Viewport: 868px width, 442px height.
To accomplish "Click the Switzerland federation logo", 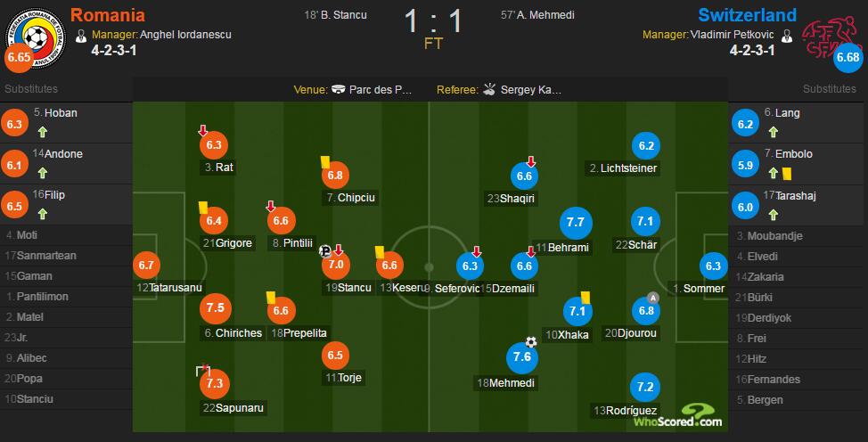I will coord(830,39).
